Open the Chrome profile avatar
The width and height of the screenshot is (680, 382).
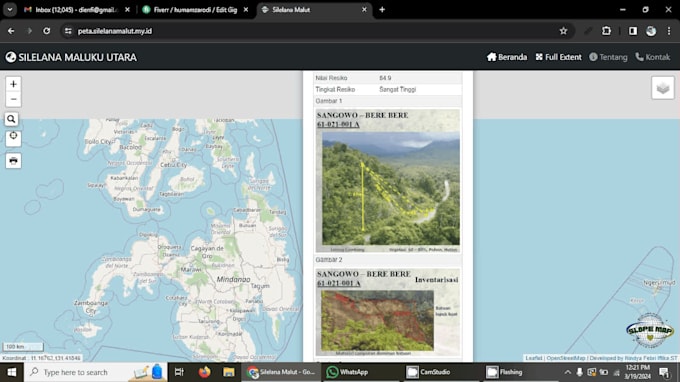tap(651, 31)
